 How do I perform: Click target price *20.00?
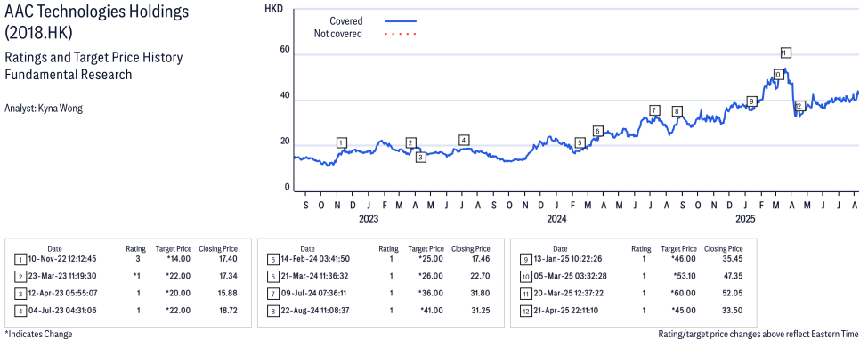pos(179,293)
